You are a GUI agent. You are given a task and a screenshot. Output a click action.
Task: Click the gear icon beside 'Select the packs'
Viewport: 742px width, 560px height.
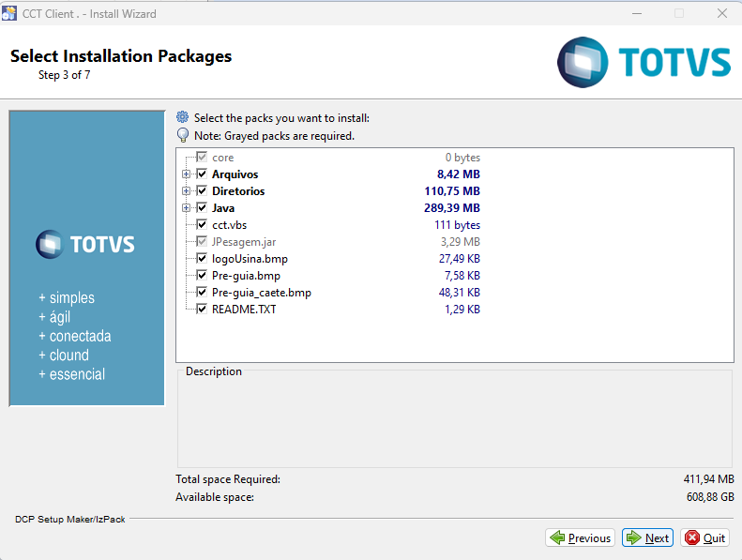point(182,117)
